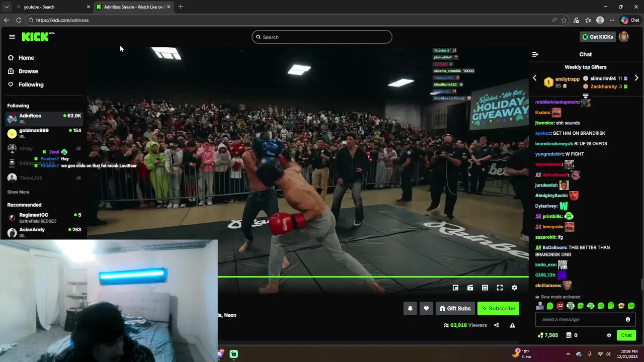The height and width of the screenshot is (362, 644).
Task: Open a new browser tab
Action: coord(181,7)
